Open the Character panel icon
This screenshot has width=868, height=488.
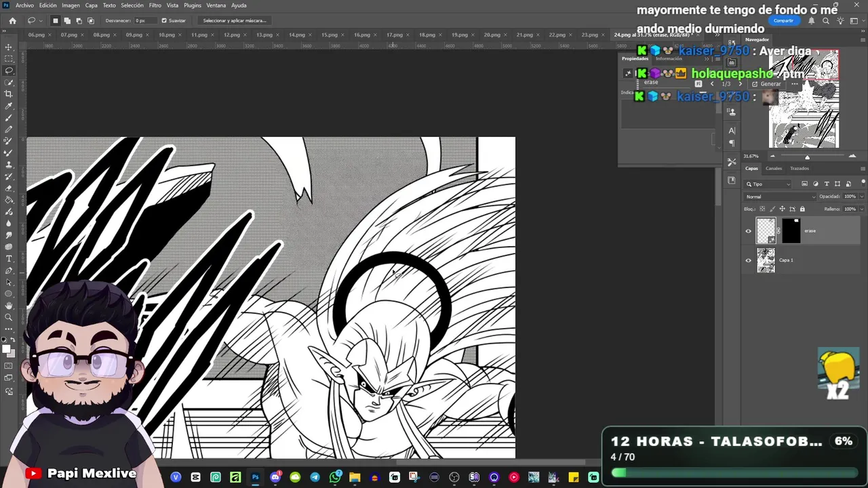[x=732, y=130]
